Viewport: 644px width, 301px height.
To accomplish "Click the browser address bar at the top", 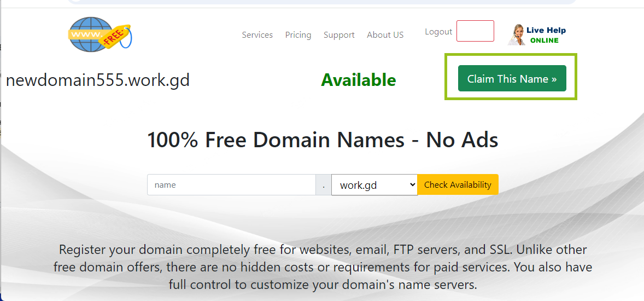I will 322,2.
